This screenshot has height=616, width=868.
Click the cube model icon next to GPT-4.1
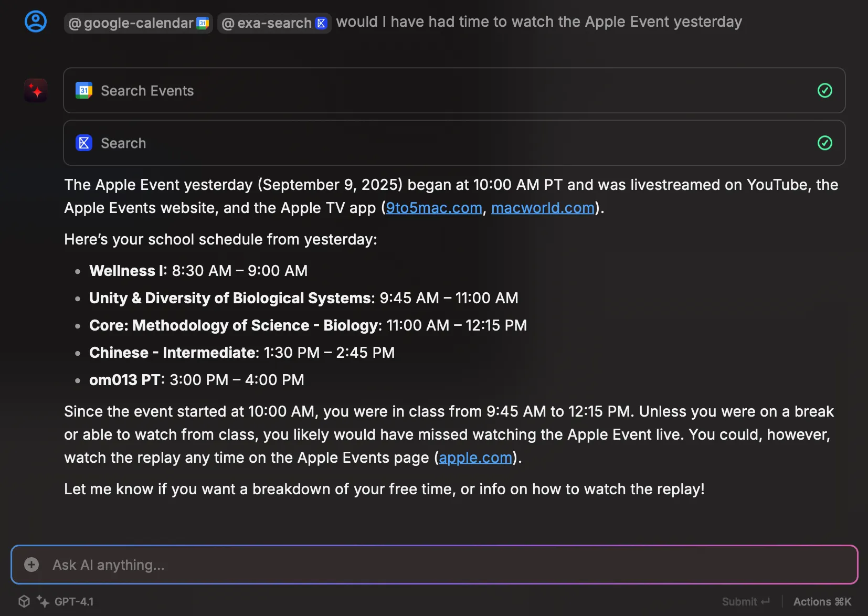[x=24, y=601]
